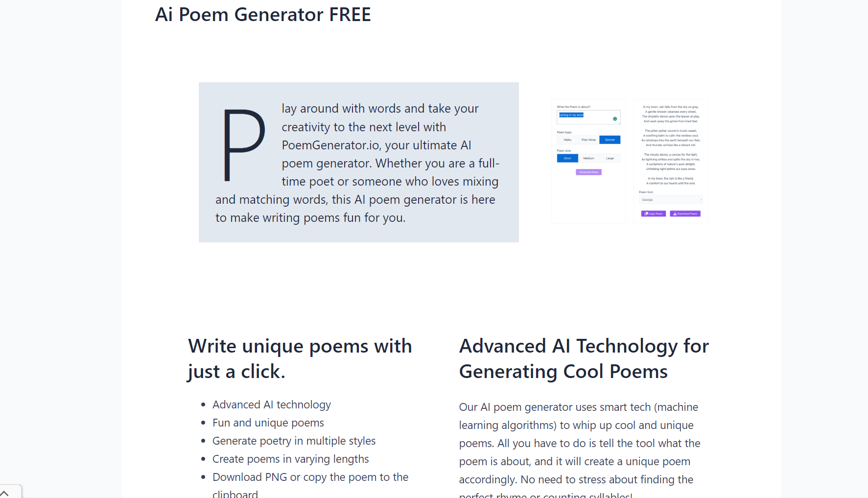The image size is (868, 498).
Task: Select Free Verse poem type
Action: click(588, 140)
